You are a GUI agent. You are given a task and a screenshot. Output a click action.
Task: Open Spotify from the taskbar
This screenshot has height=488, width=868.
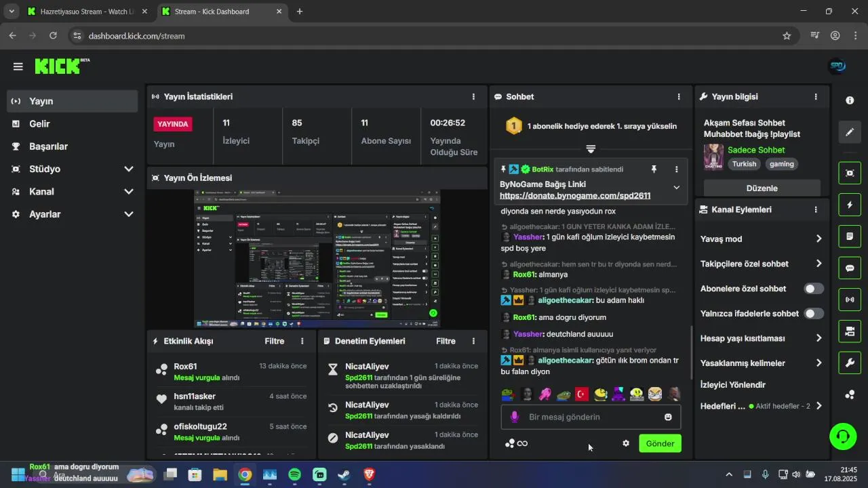(294, 475)
